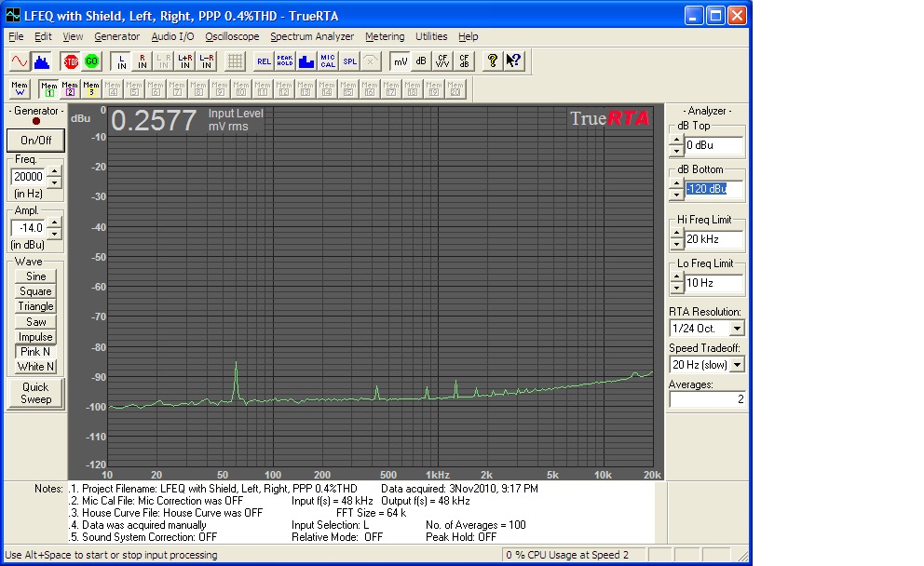
Task: Toggle REL relative mode icon
Action: (x=264, y=61)
